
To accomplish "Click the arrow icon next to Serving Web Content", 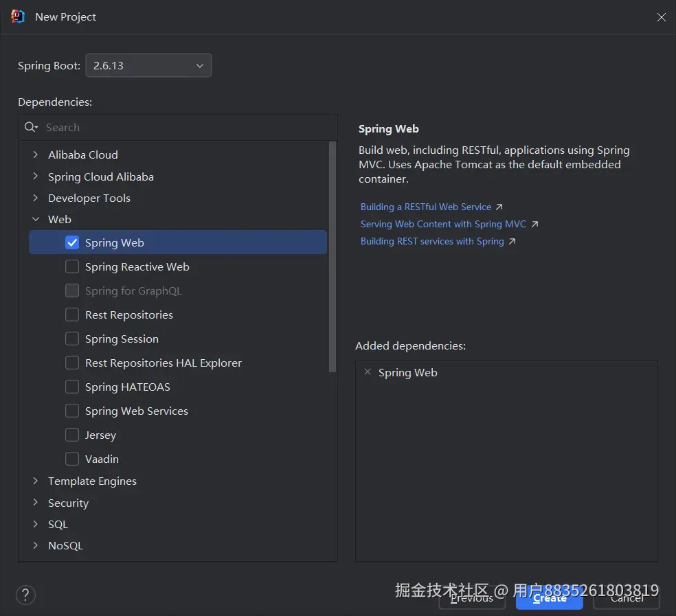I will point(534,224).
